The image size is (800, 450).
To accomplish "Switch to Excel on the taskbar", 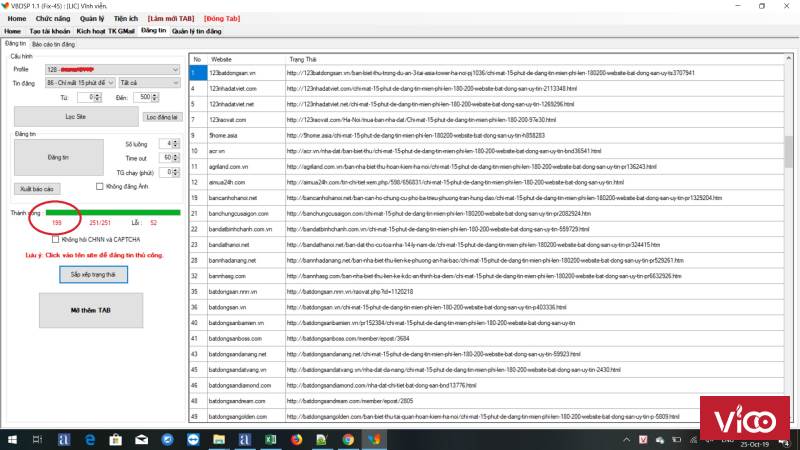I will click(x=270, y=439).
